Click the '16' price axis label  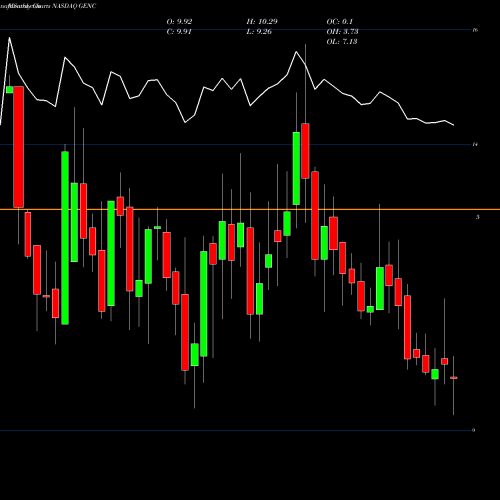click(x=475, y=30)
